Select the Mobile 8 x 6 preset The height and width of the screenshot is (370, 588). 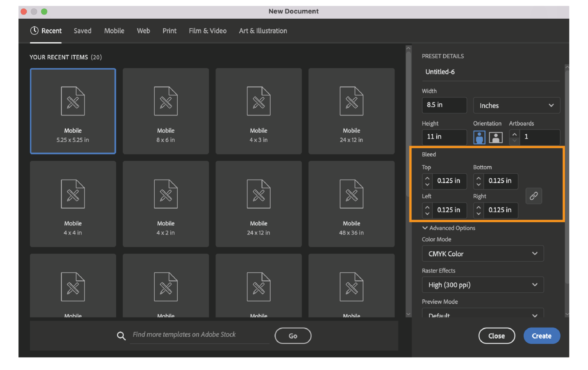(165, 111)
